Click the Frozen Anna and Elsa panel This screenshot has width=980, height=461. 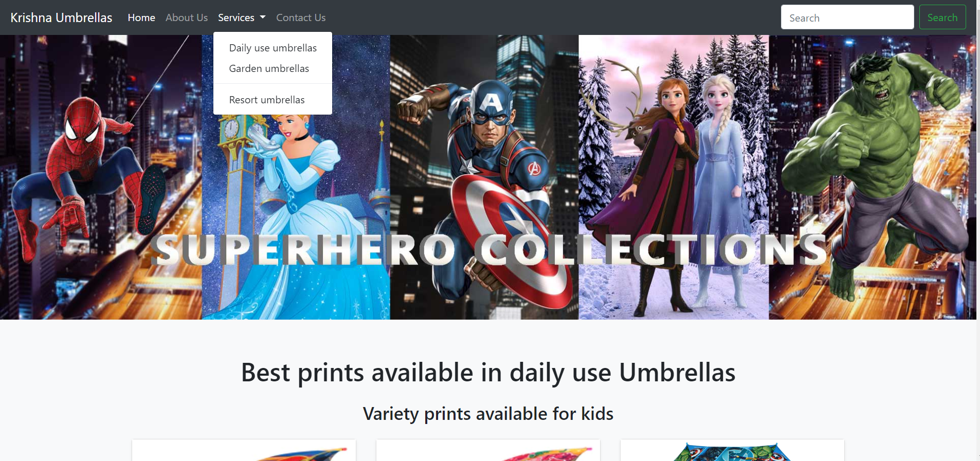click(x=674, y=177)
